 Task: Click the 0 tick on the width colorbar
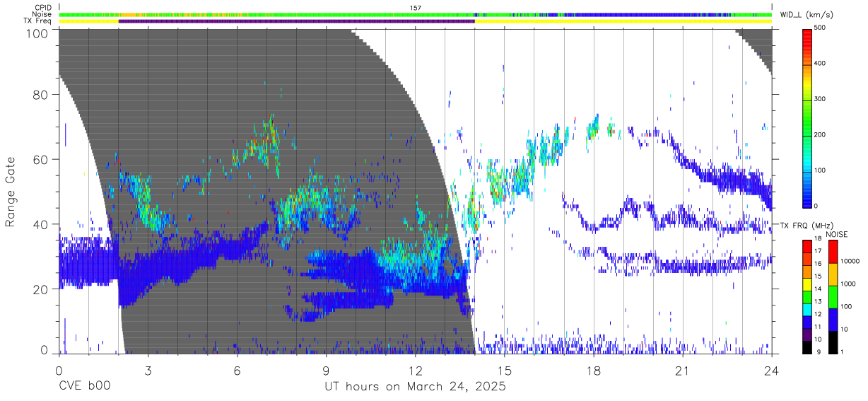(x=816, y=206)
